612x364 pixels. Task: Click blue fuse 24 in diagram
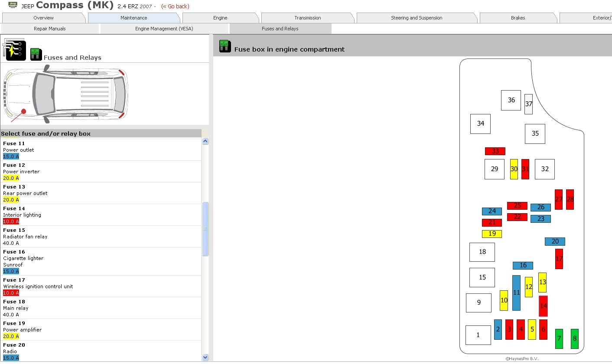coord(492,211)
